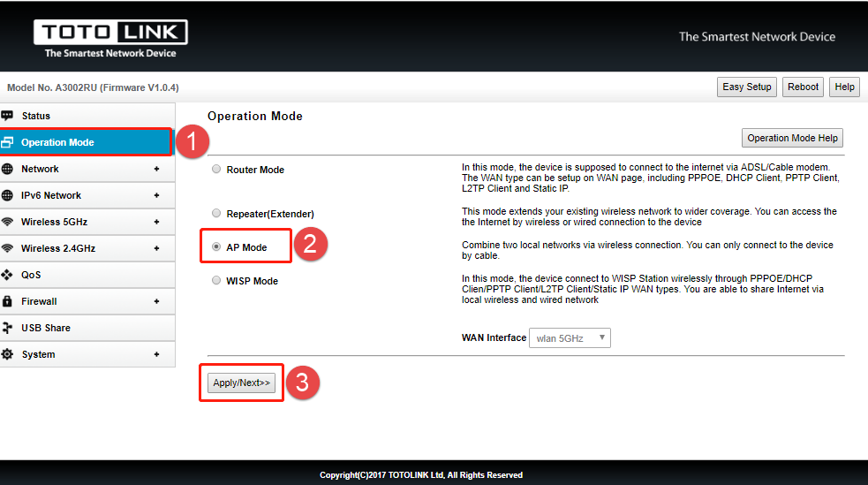Select the Repeater(Extender) radio button
Viewport: 868px width, 485px height.
point(216,213)
